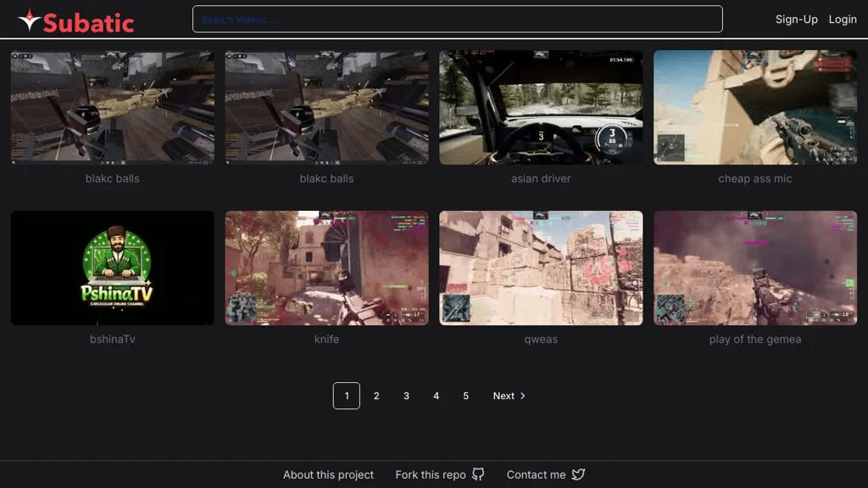Select the qweas video thumbnail
Image resolution: width=868 pixels, height=488 pixels.
coord(541,268)
